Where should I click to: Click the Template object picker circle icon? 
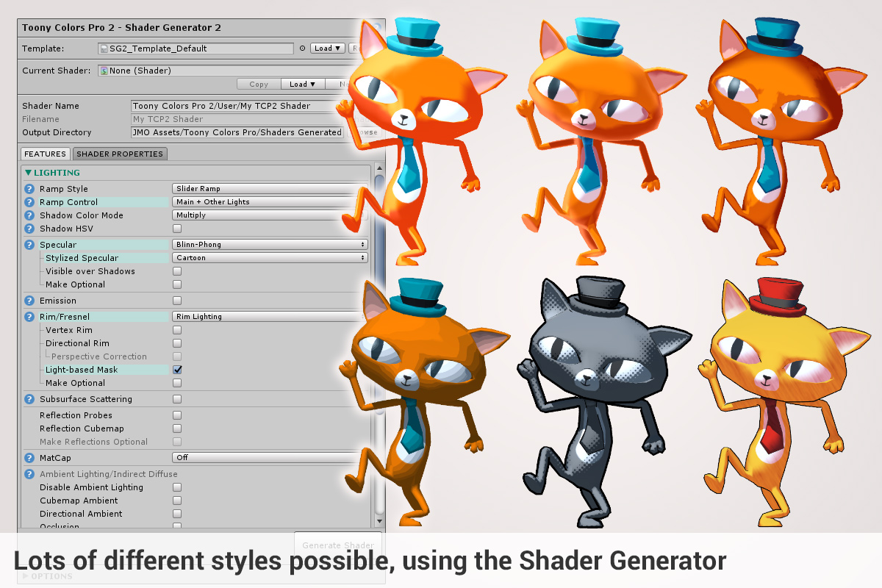(302, 49)
